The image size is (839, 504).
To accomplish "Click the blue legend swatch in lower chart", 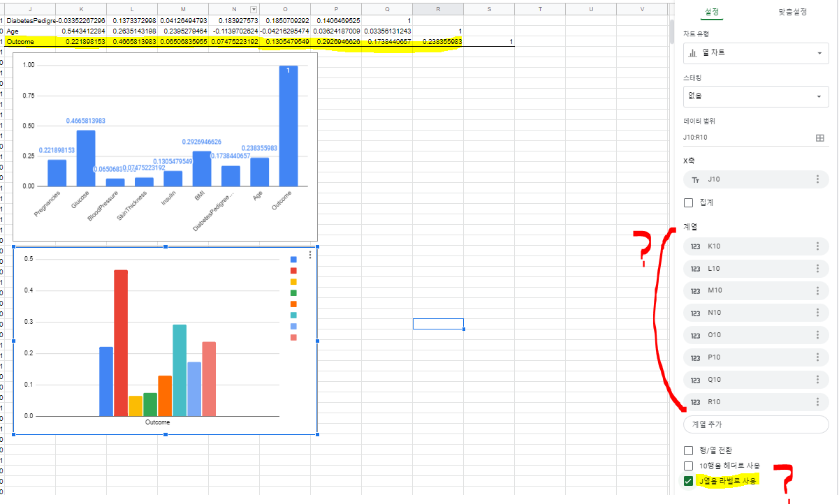I will 293,260.
